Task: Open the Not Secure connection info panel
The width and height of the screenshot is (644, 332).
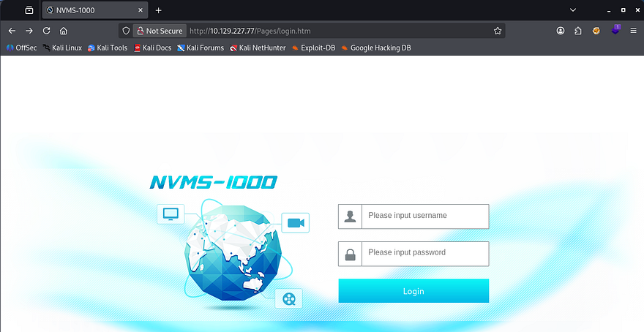Action: pos(158,31)
